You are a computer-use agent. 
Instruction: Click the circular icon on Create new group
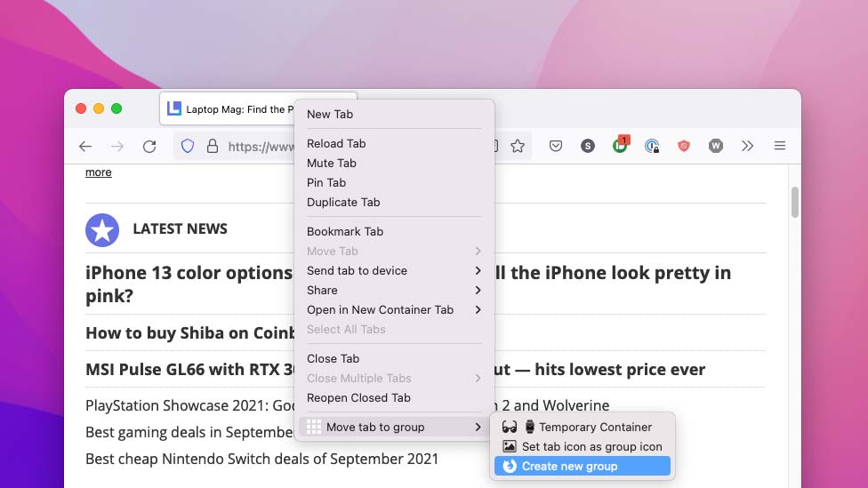(510, 466)
